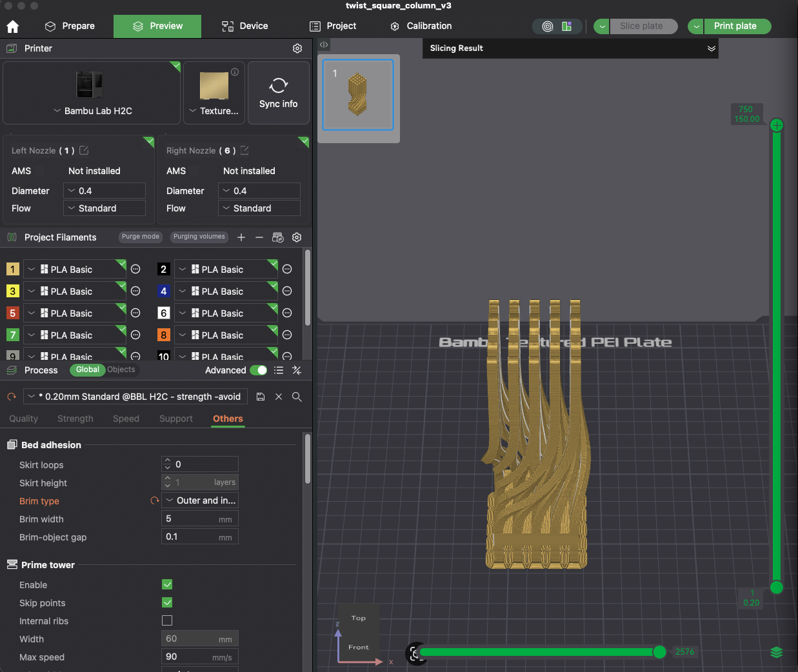This screenshot has height=672, width=798.
Task: Click the Print plate button
Action: (737, 26)
